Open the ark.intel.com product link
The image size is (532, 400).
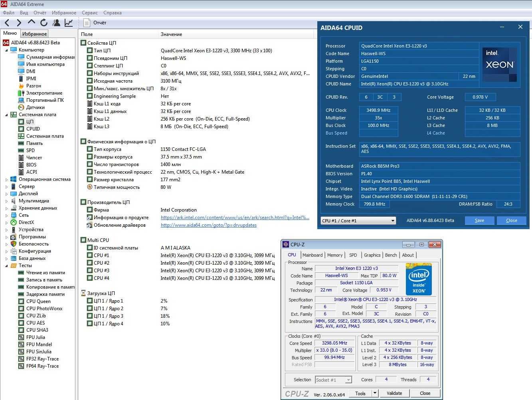pos(235,218)
